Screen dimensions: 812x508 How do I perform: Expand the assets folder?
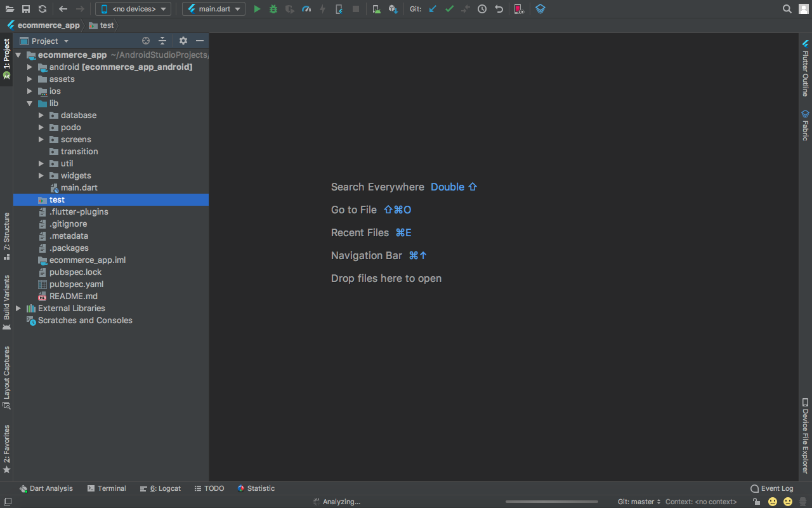(x=30, y=79)
